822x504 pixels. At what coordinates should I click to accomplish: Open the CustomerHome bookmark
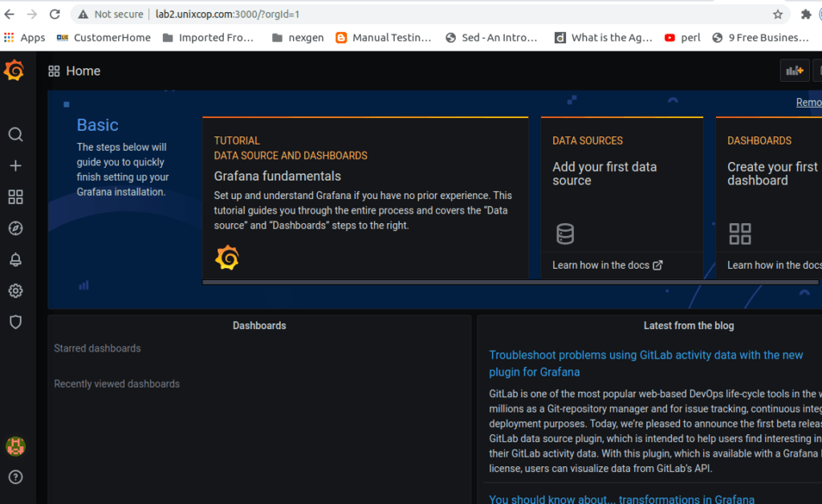tap(104, 38)
